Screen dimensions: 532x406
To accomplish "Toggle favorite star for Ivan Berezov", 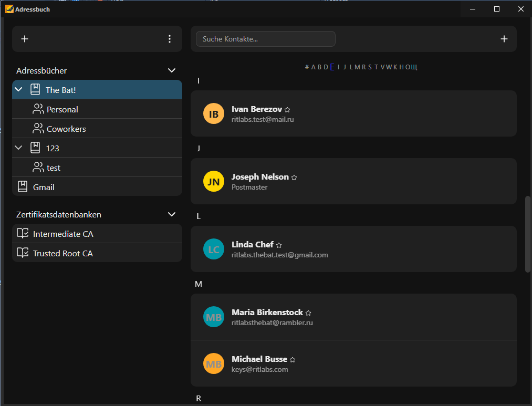I will point(287,110).
